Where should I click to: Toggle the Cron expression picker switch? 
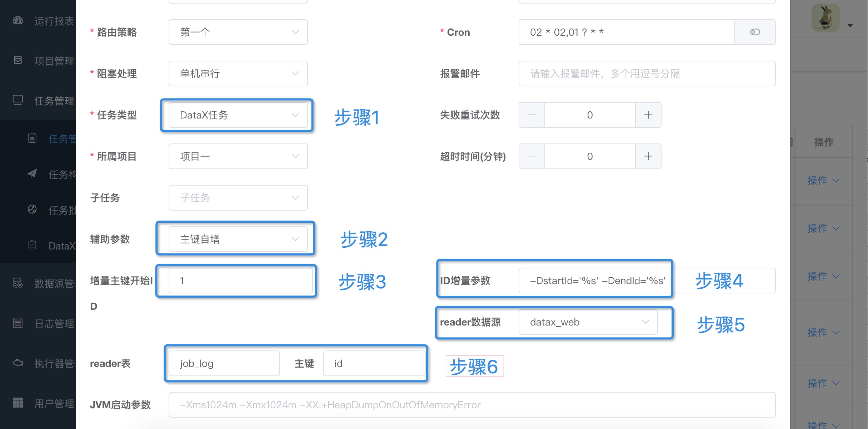click(x=755, y=32)
